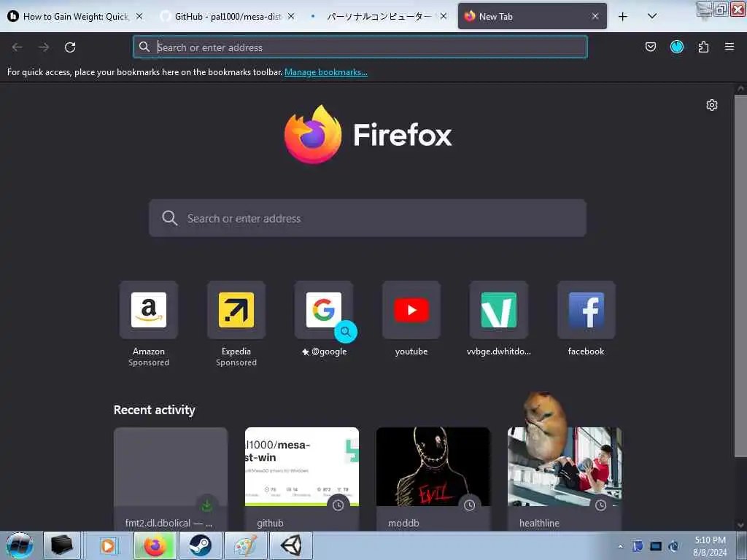Reload the current page

point(70,47)
